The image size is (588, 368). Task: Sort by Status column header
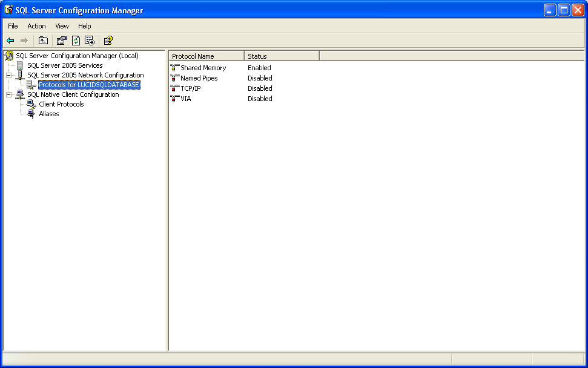pos(282,56)
